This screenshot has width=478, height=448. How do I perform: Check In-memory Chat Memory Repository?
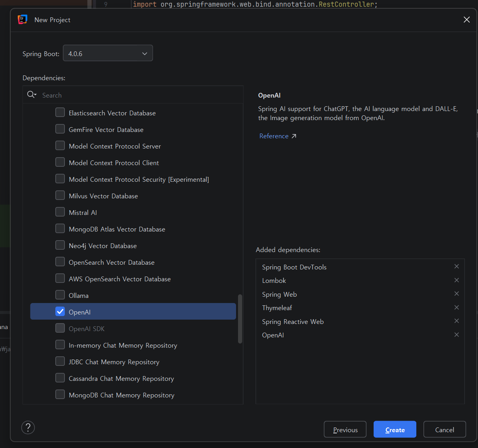[x=60, y=345]
